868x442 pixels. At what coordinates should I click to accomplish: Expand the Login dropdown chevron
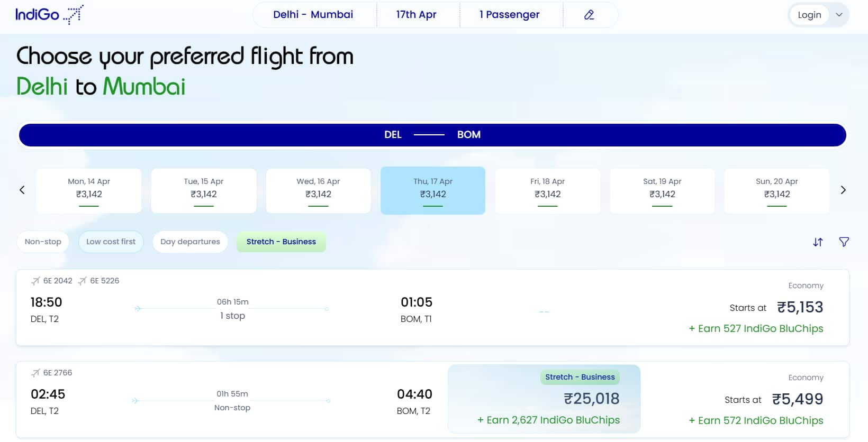839,15
